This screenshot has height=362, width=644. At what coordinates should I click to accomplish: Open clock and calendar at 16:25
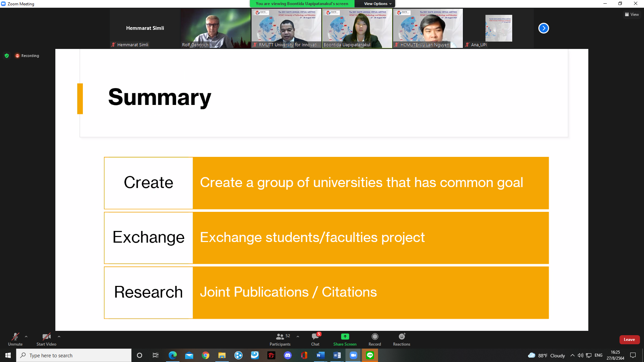[x=615, y=355]
